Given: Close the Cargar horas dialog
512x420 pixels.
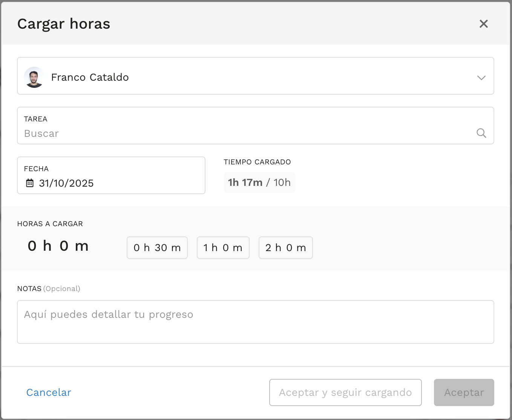Looking at the screenshot, I should 483,24.
